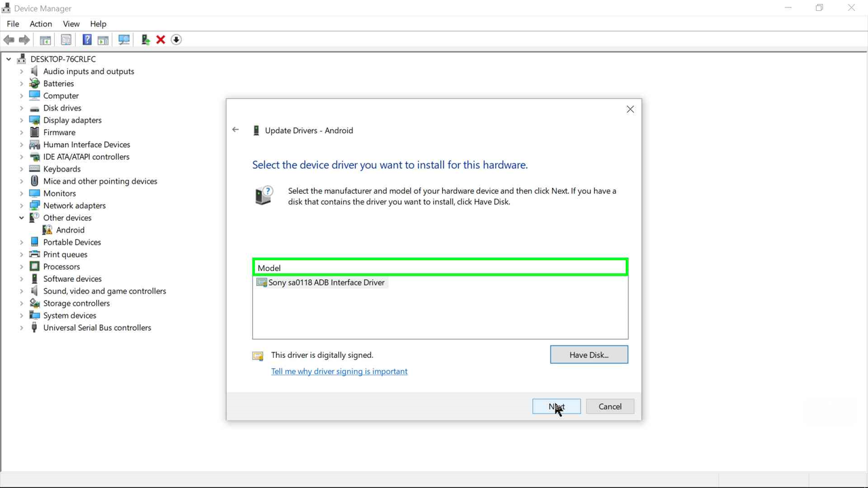Click the Properties toolbar icon

point(66,40)
